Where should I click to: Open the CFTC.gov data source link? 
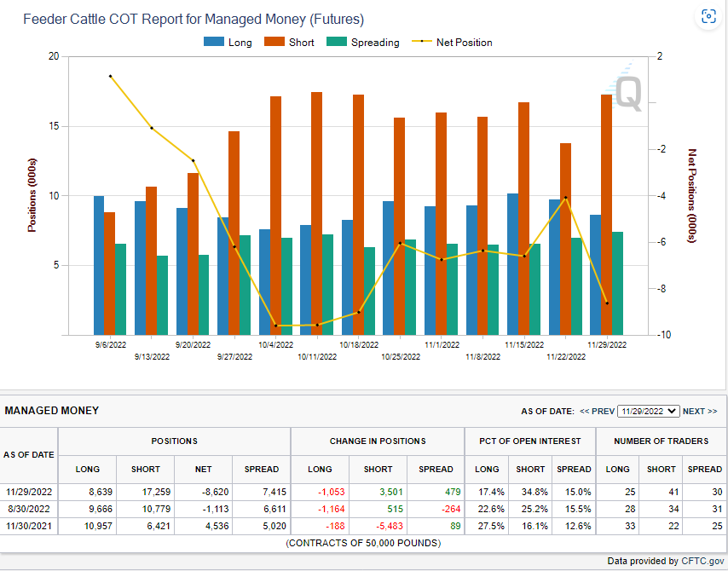[702, 561]
